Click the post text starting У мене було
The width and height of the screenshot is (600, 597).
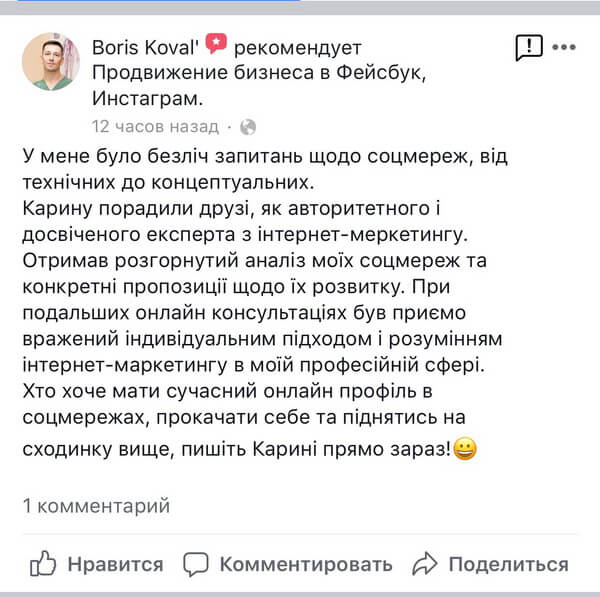pyautogui.click(x=257, y=156)
